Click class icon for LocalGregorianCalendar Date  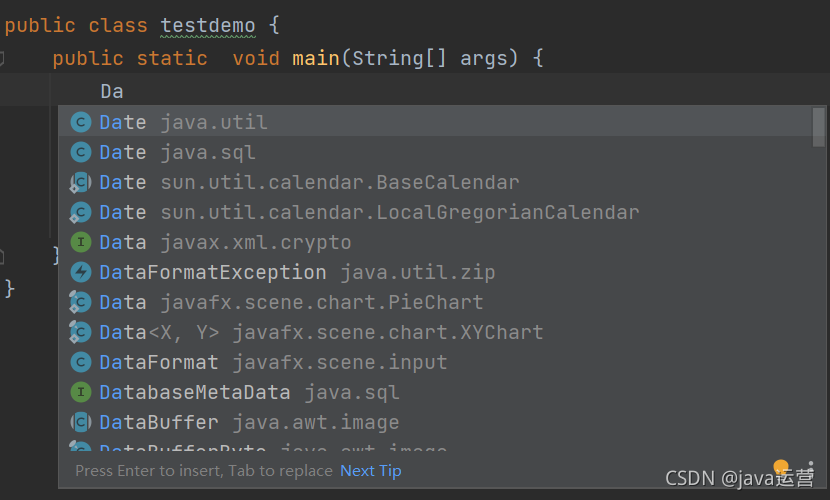pos(81,213)
